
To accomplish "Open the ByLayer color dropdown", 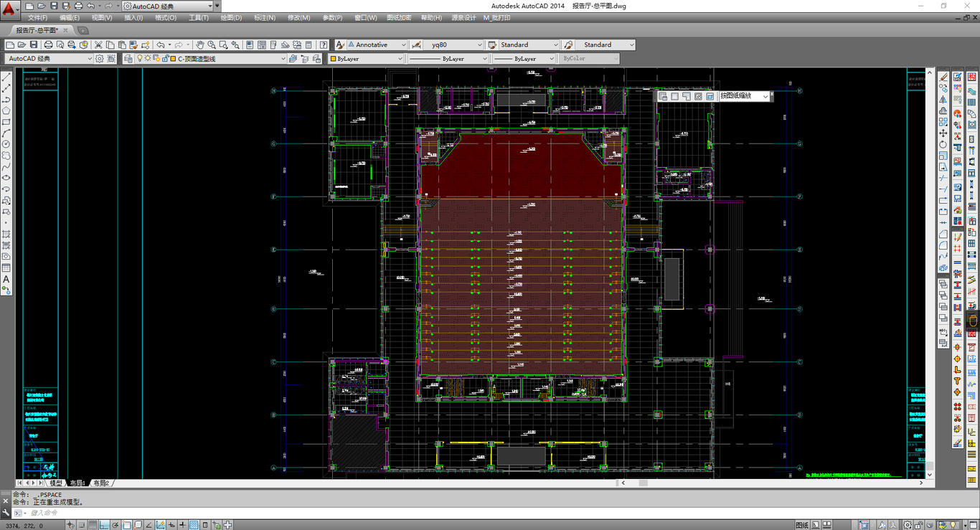I will (x=367, y=59).
